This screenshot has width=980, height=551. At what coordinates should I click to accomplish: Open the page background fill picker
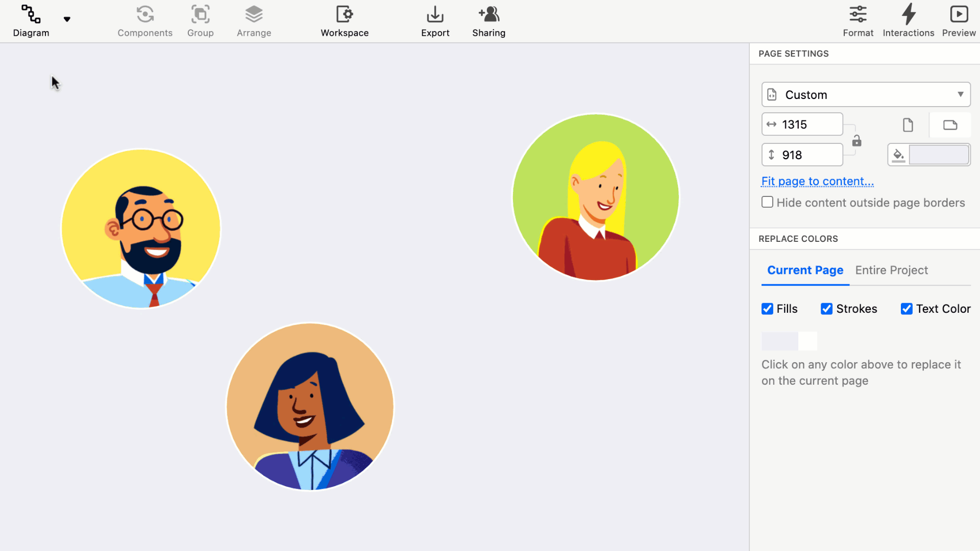[x=938, y=155]
